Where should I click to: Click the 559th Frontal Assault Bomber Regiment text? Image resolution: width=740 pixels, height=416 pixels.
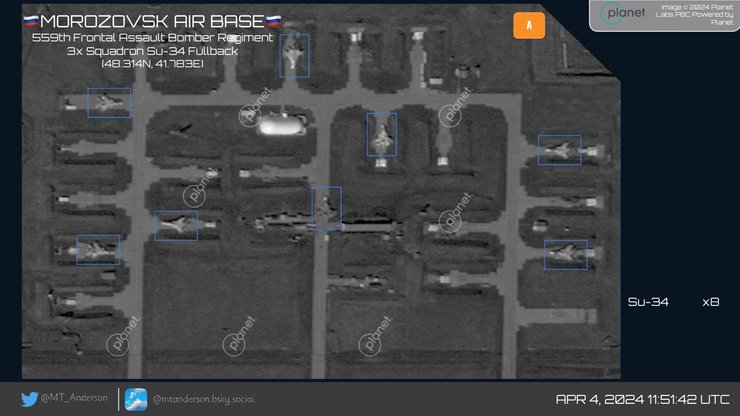tap(152, 38)
